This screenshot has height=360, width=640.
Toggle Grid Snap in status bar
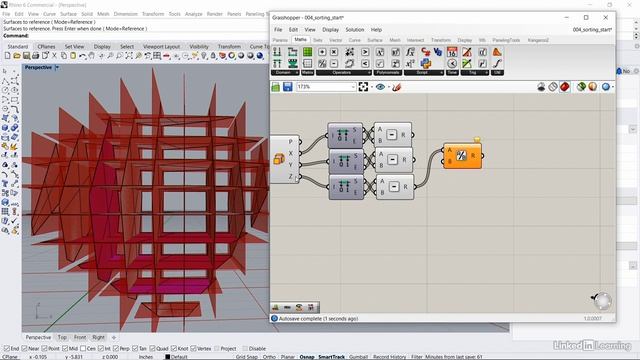(x=247, y=357)
